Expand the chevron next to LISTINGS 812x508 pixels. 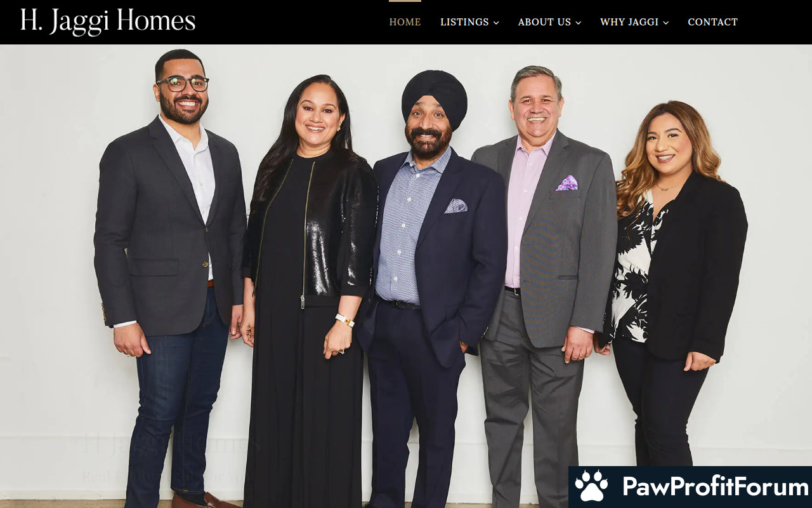click(x=496, y=23)
